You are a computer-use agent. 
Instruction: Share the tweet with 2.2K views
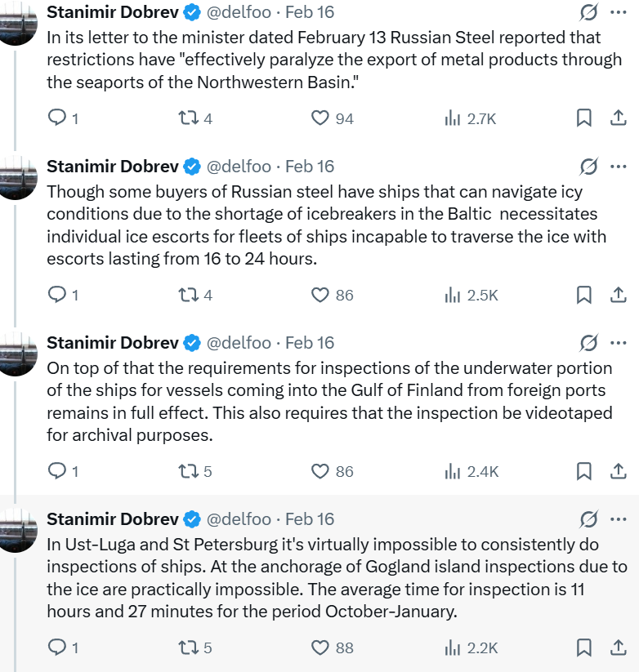point(619,648)
